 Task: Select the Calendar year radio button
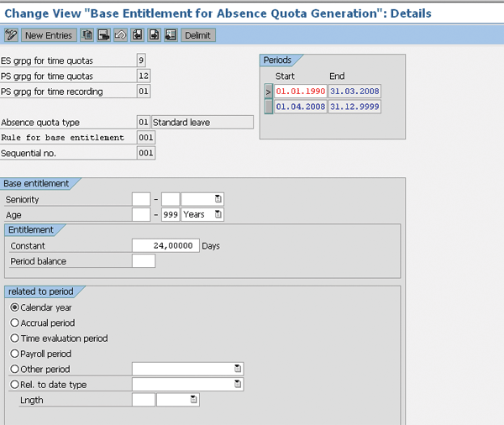(x=14, y=307)
